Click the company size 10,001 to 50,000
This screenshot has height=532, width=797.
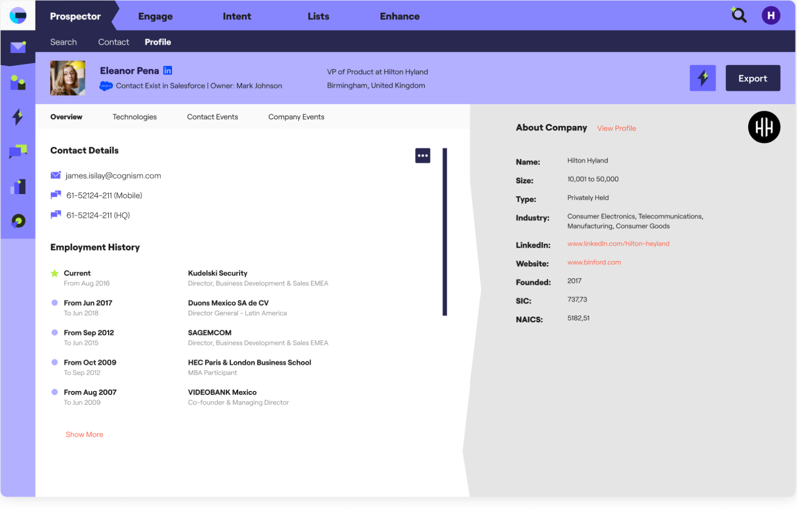click(x=593, y=179)
